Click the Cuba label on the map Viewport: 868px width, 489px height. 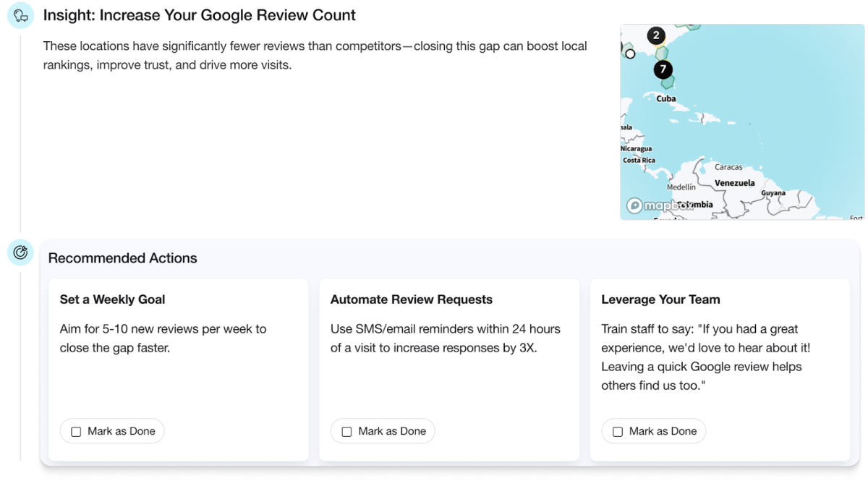666,99
